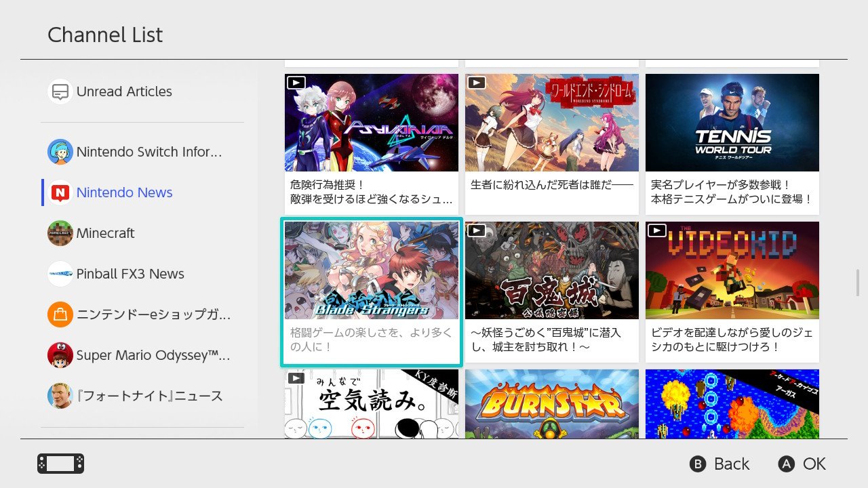868x488 pixels.
Task: Click video badge on The VideoKid thumbnail
Action: [657, 230]
